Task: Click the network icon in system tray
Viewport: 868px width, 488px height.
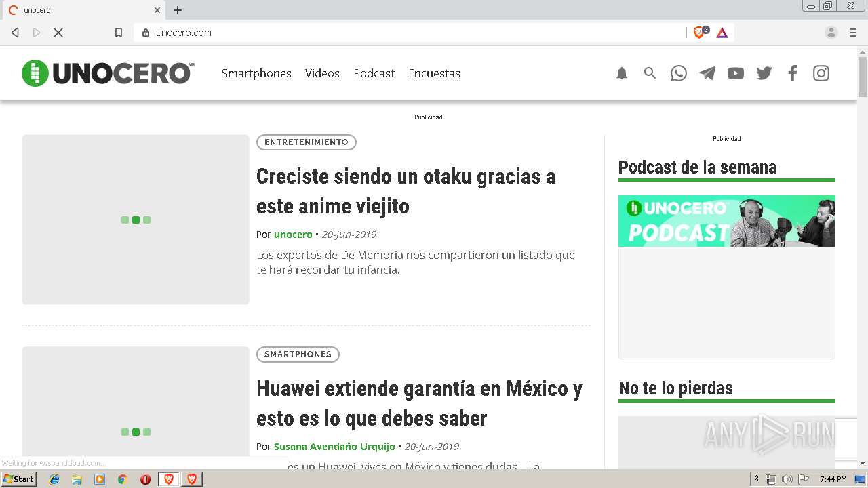Action: click(771, 479)
